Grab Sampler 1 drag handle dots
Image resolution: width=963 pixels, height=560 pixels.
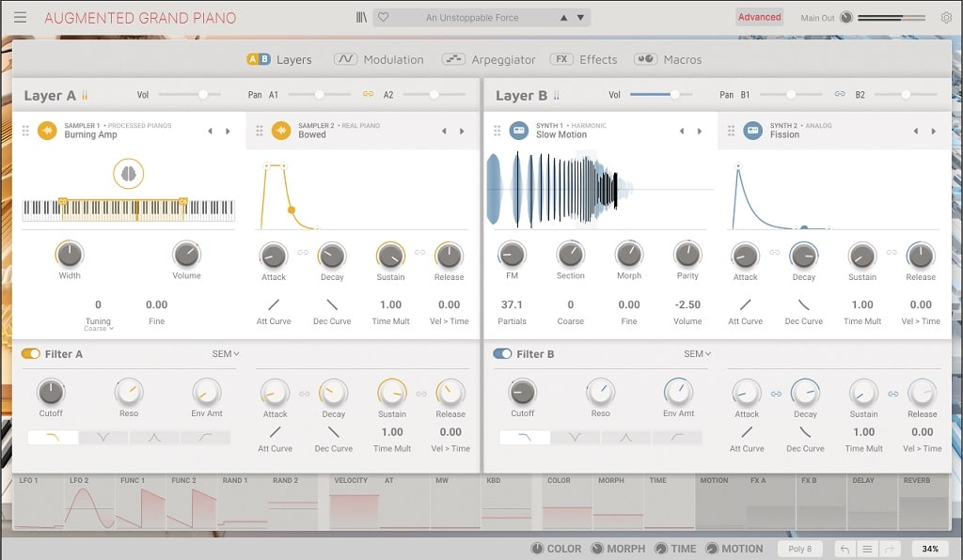(25, 131)
